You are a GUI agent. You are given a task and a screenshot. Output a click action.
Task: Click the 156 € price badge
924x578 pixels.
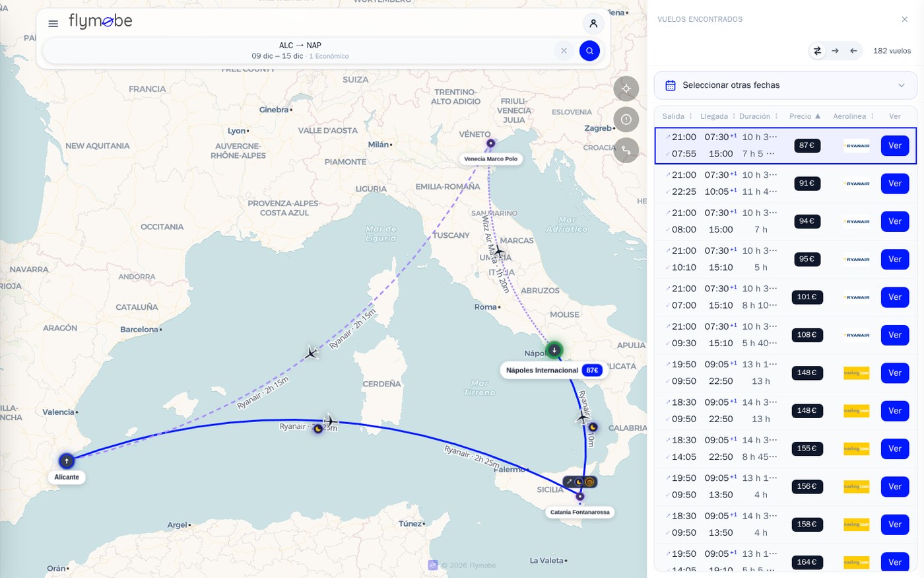807,486
